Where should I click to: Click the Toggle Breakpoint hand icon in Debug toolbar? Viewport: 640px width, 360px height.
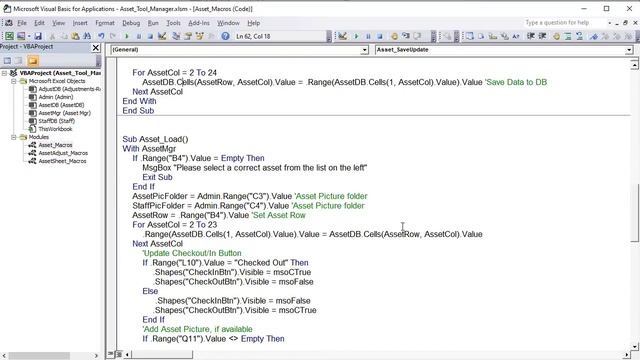pos(394,36)
